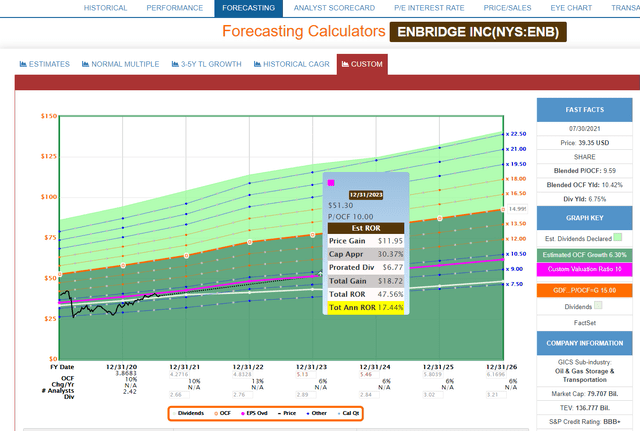Select the Forecasting tab

click(x=249, y=8)
